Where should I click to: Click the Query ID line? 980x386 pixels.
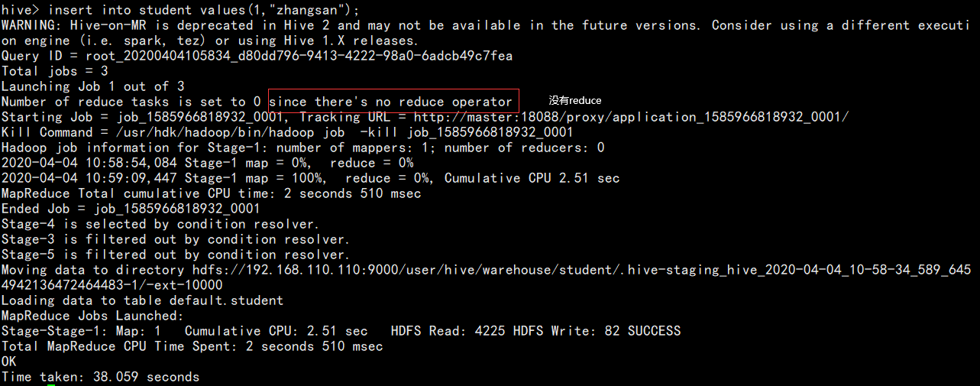pos(257,56)
